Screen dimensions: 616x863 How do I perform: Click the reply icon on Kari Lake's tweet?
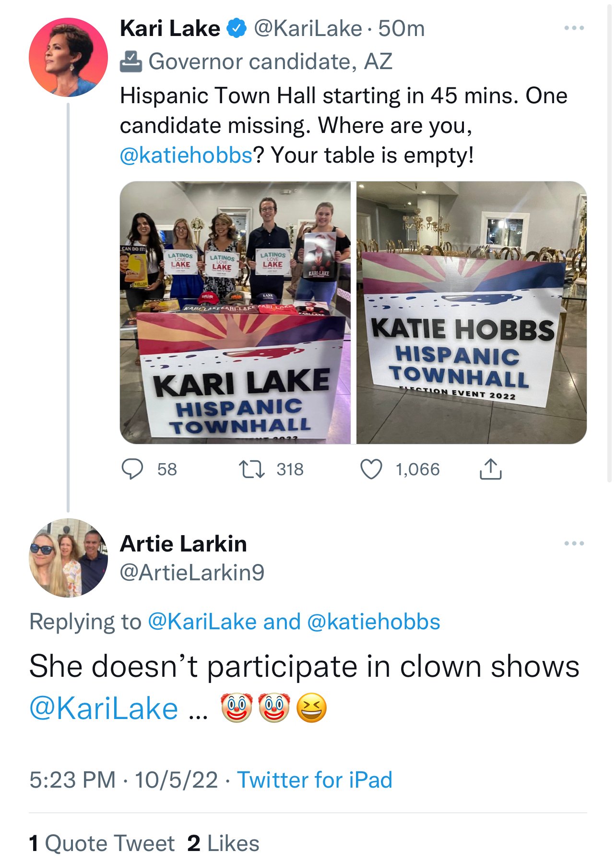132,469
